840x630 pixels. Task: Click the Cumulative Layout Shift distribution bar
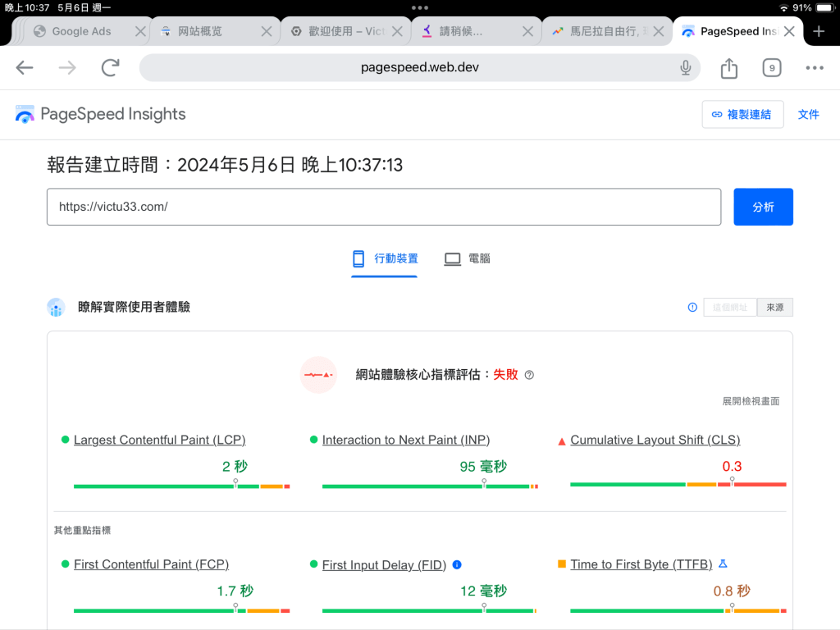click(x=678, y=485)
